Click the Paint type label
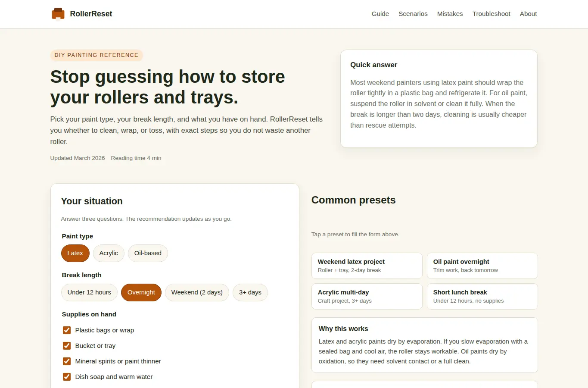This screenshot has width=588, height=388. [77, 236]
